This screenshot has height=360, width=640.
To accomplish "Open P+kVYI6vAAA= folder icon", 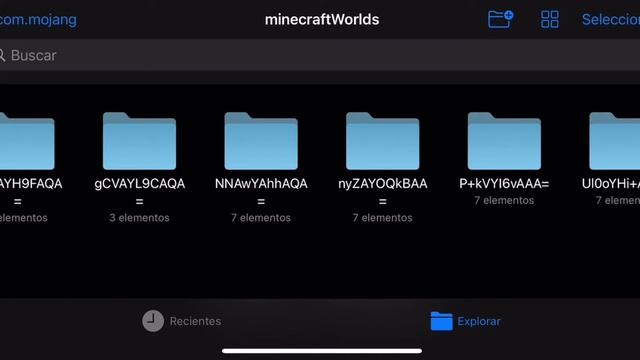I will pyautogui.click(x=504, y=141).
